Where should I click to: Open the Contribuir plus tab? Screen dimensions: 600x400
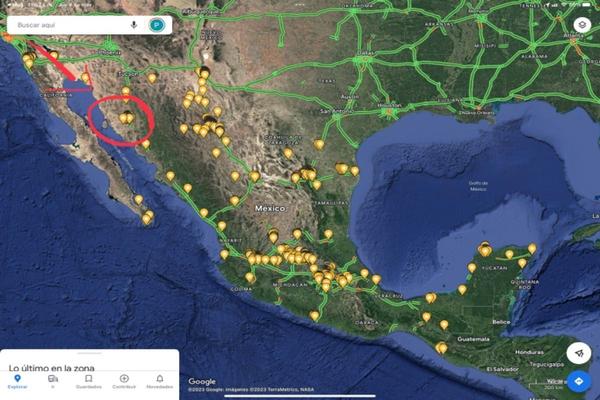click(124, 381)
